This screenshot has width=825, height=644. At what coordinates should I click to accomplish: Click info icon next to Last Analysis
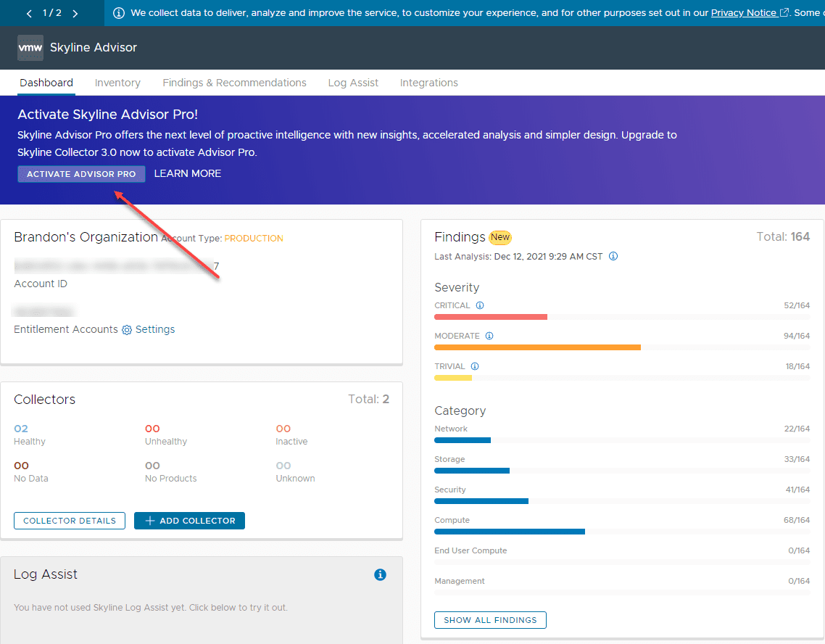coord(613,256)
